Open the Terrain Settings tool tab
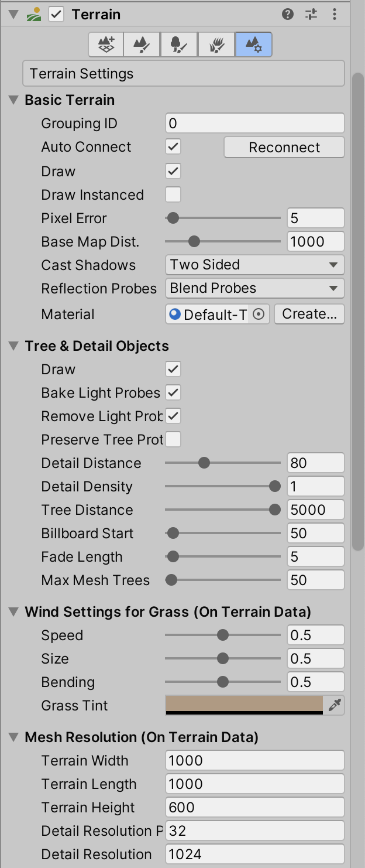The image size is (365, 868). pyautogui.click(x=254, y=45)
